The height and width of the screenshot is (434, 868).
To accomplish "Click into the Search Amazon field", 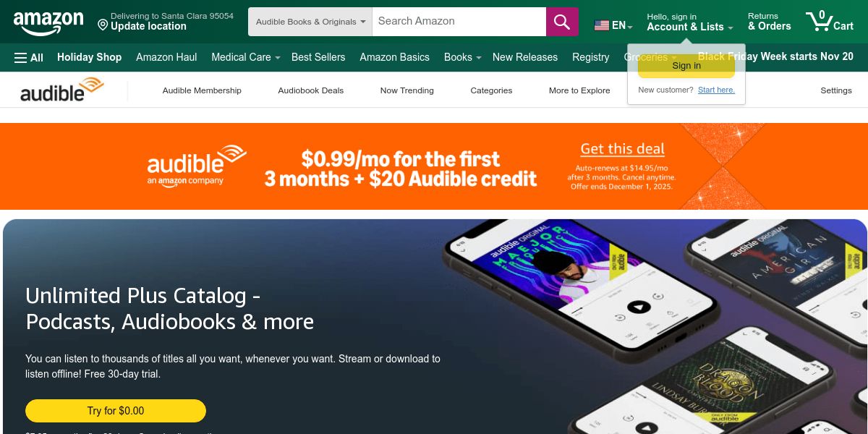I will (x=459, y=22).
